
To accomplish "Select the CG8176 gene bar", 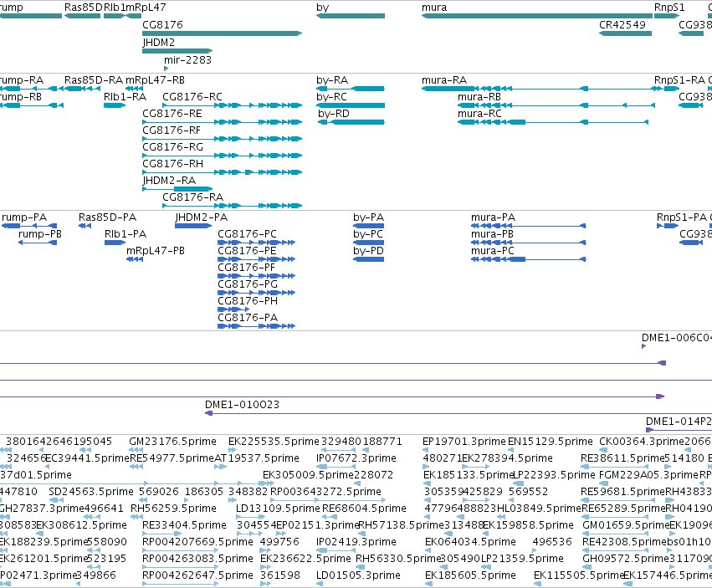I will 222,33.
